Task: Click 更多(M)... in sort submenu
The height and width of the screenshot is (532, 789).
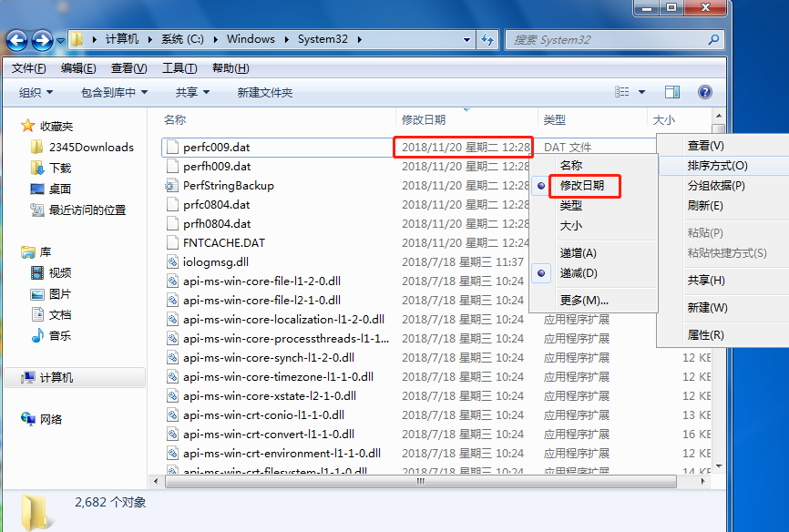Action: pyautogui.click(x=584, y=301)
